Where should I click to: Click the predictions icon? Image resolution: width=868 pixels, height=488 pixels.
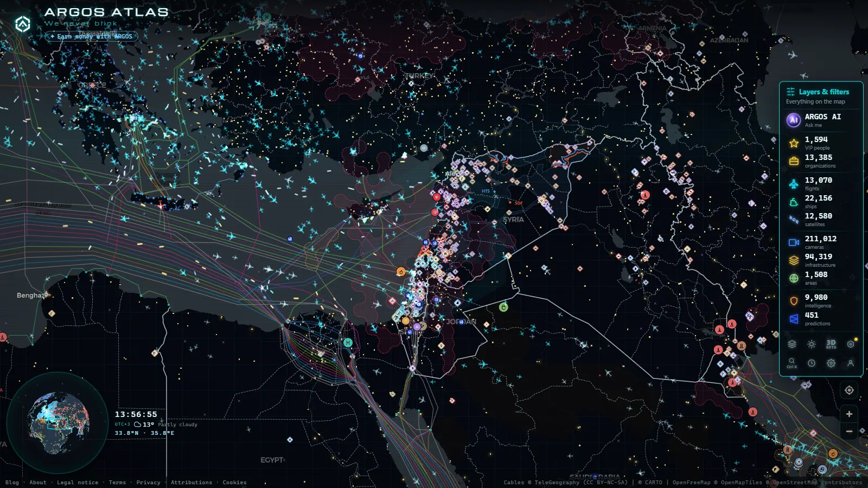coord(794,319)
